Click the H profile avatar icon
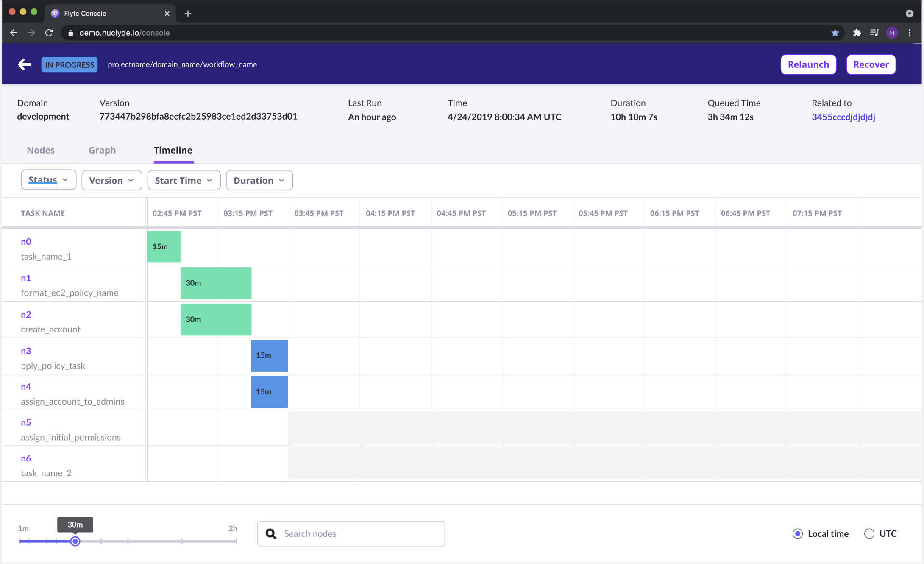 pos(892,33)
